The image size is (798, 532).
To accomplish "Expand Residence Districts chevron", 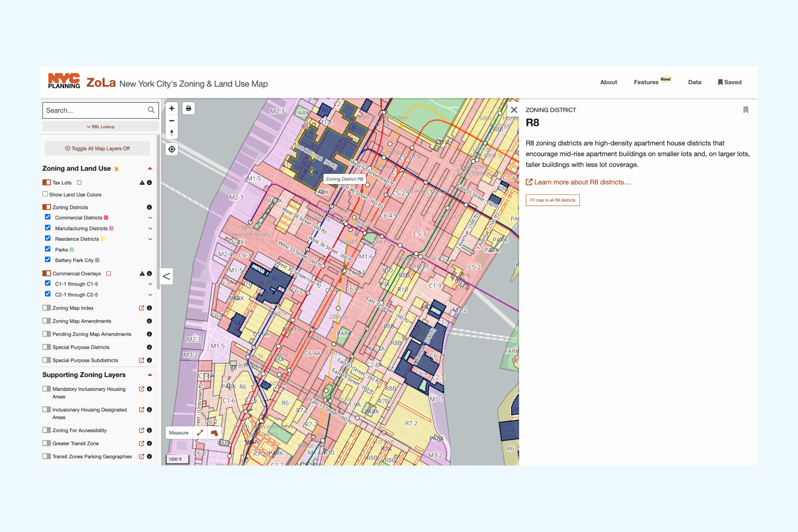I will [x=150, y=239].
